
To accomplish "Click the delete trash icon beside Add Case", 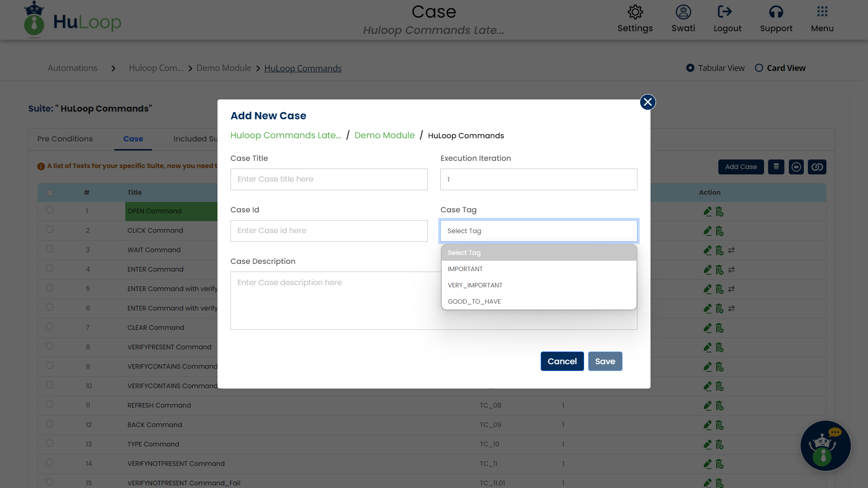I will [776, 167].
